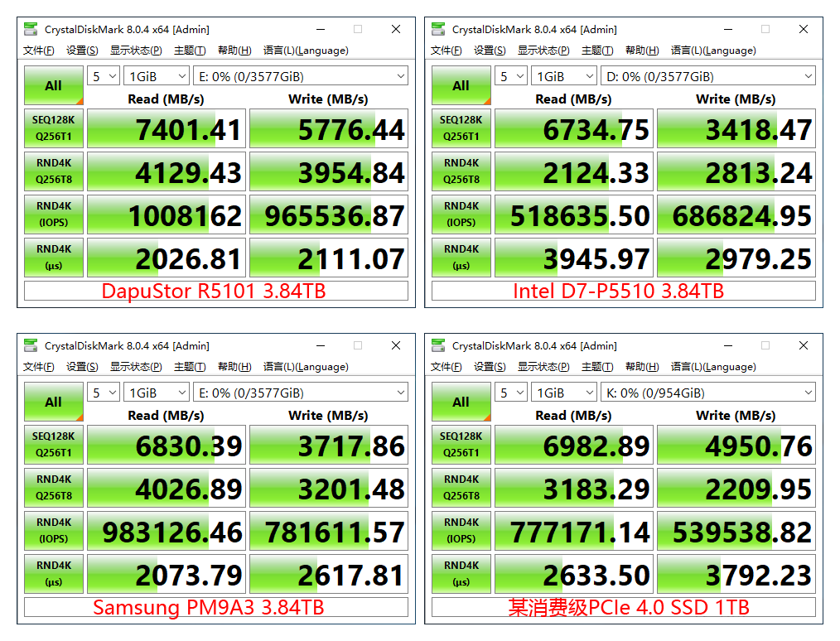Image resolution: width=840 pixels, height=641 pixels.
Task: Click the CrystalDiskMark app icon in the Samsung PM9A3 window
Action: coord(31,345)
